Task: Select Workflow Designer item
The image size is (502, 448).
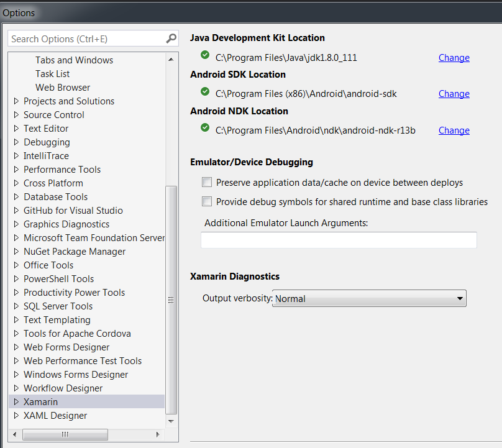Action: tap(63, 388)
